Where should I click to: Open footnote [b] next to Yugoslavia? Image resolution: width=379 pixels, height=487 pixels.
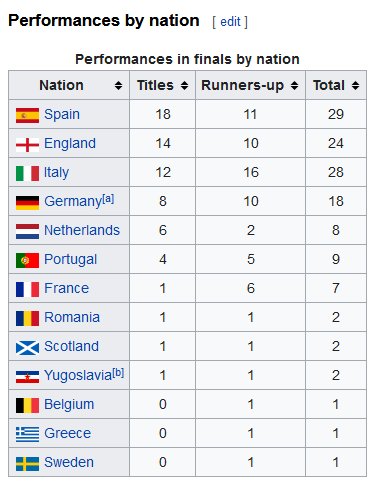(x=118, y=373)
